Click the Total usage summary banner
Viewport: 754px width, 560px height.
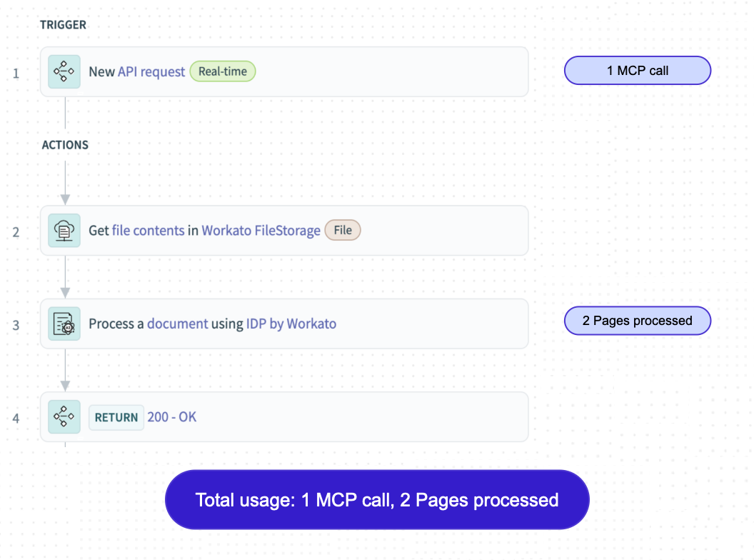coord(376,499)
